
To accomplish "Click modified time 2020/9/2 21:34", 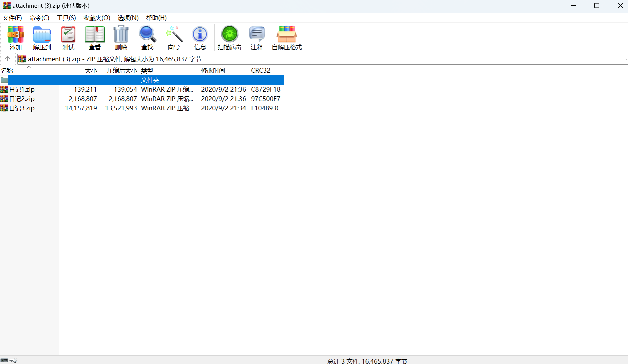I will 223,108.
